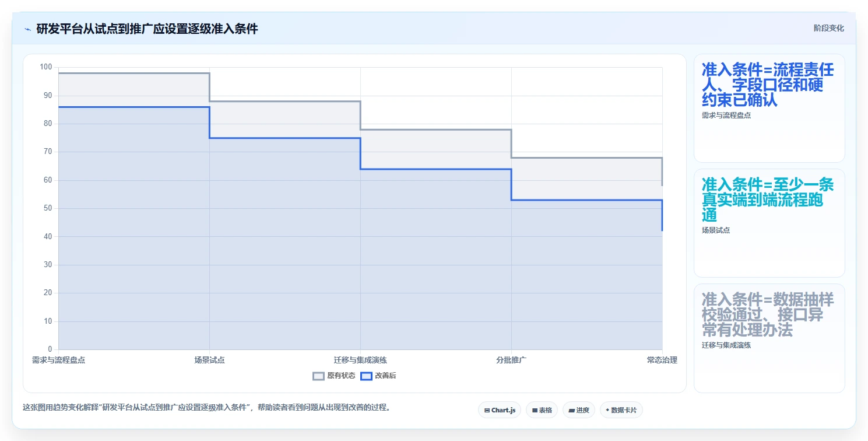Click the gray 原有状态 legend color box

(318, 376)
